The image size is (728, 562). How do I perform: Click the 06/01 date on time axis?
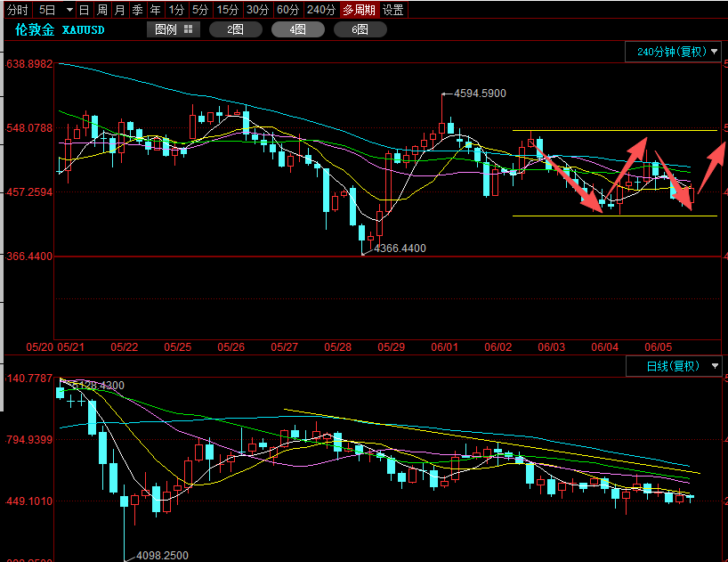coord(444,347)
